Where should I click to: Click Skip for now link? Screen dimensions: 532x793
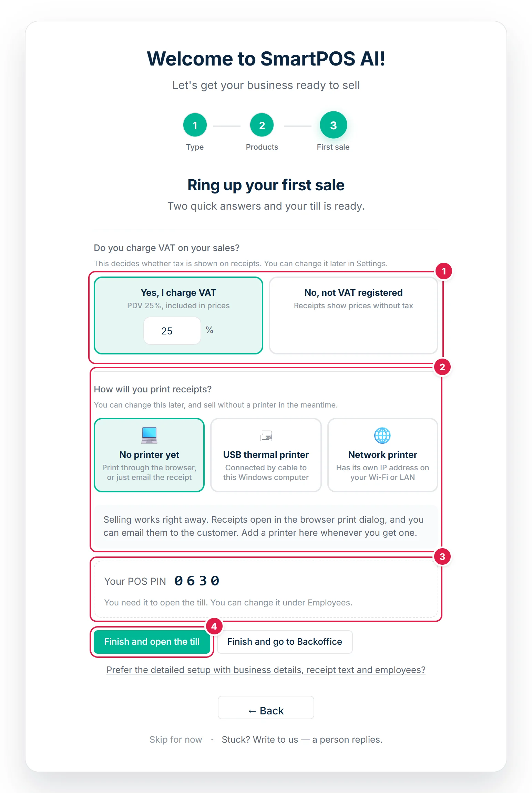click(x=176, y=740)
